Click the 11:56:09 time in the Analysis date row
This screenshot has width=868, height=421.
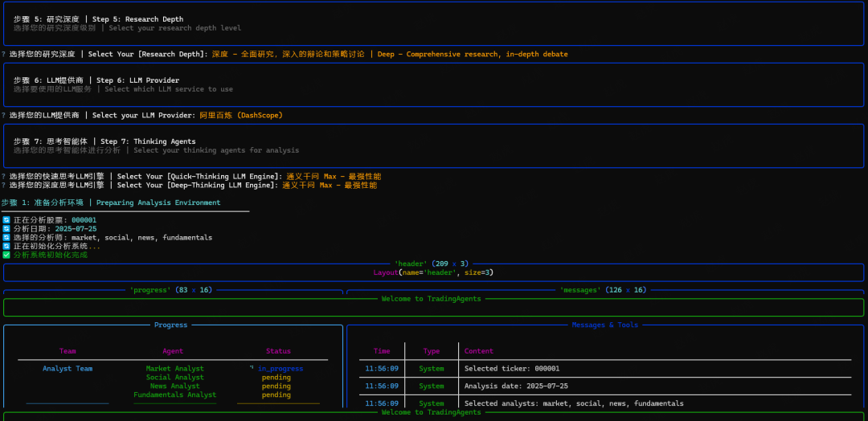coord(382,386)
